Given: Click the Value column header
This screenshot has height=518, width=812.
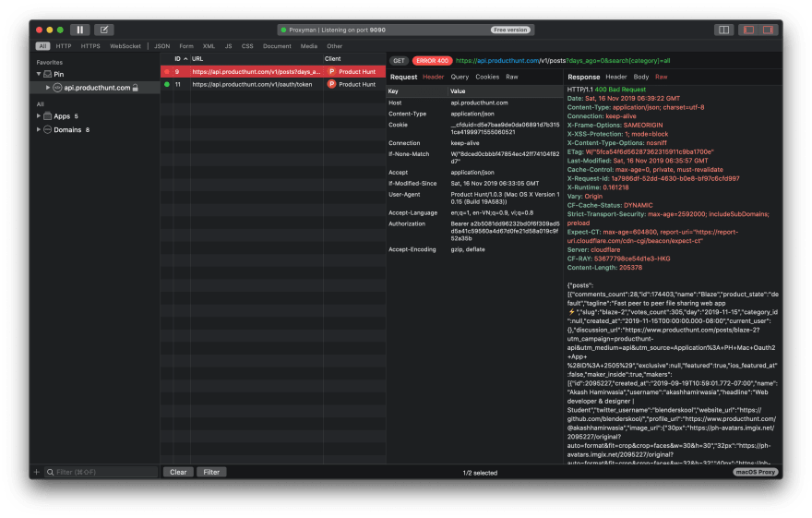Looking at the screenshot, I should tap(505, 91).
